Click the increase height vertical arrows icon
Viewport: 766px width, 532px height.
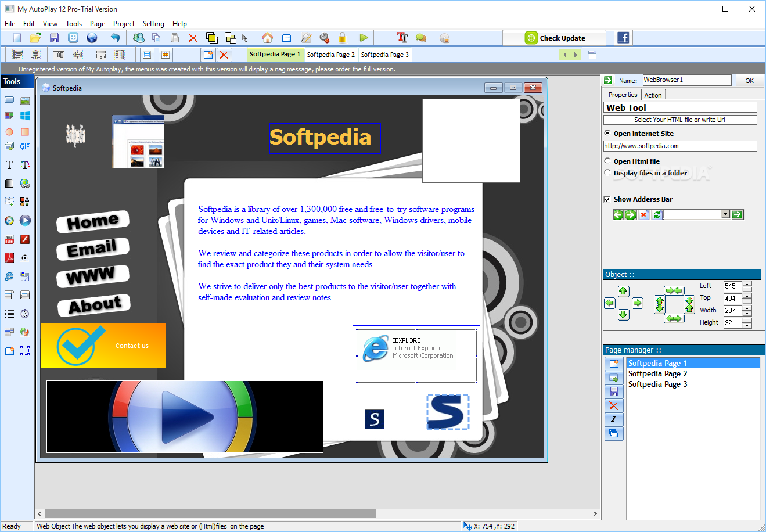[x=659, y=304]
